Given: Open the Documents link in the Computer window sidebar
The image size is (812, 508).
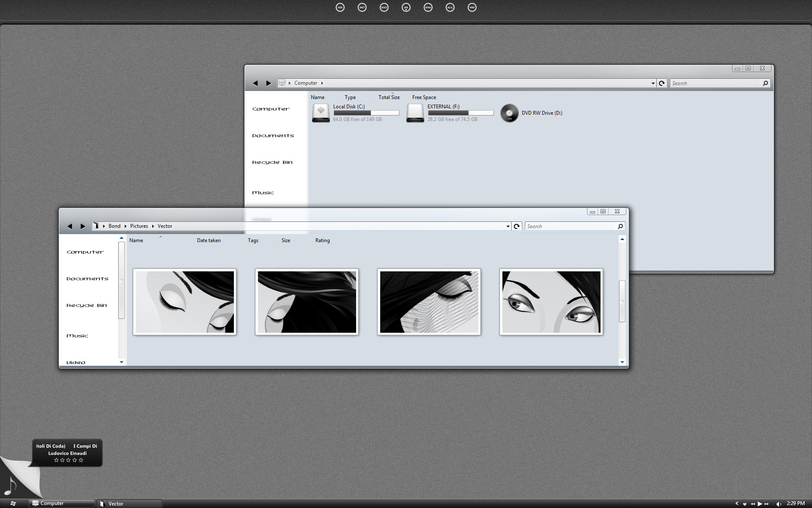Looking at the screenshot, I should pos(273,136).
